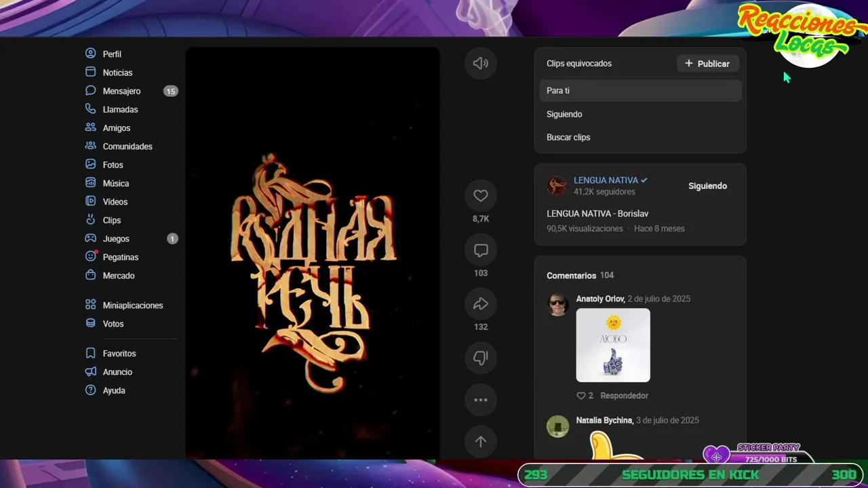
Task: Click Responder under Anatoly Orlov's comment
Action: (x=625, y=396)
